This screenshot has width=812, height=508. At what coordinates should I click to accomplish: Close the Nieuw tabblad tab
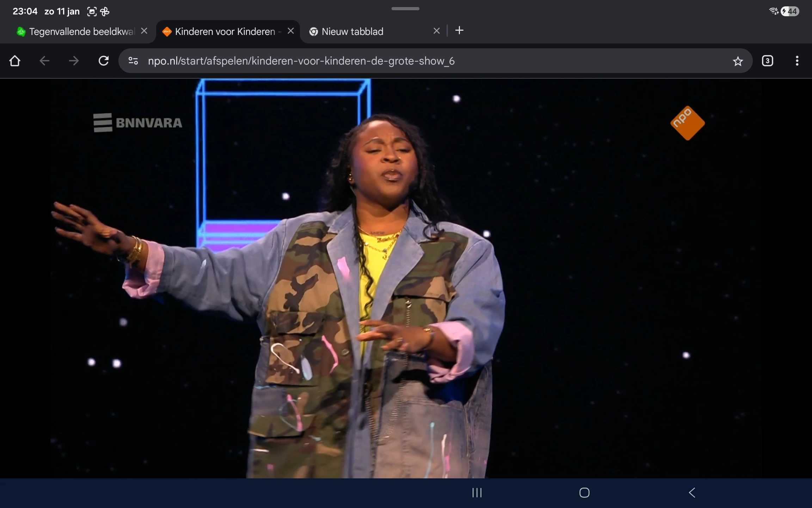point(436,31)
